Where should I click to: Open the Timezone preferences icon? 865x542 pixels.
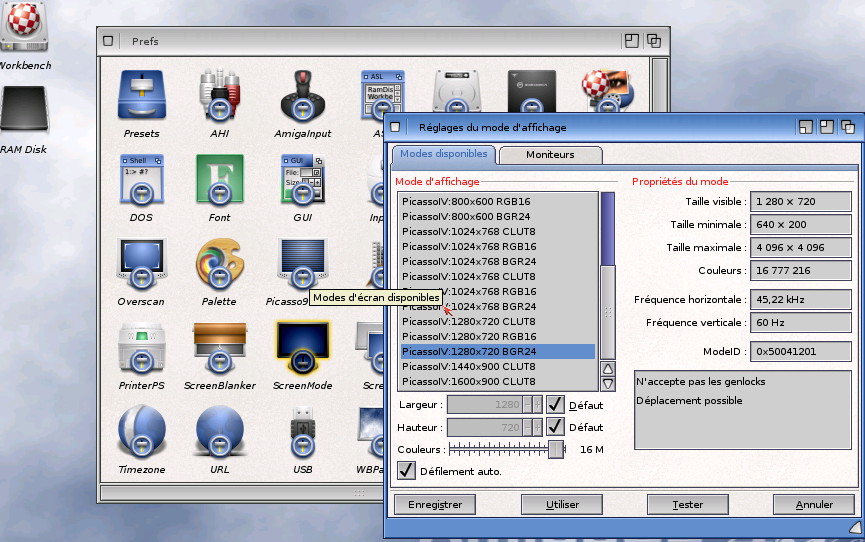(142, 431)
